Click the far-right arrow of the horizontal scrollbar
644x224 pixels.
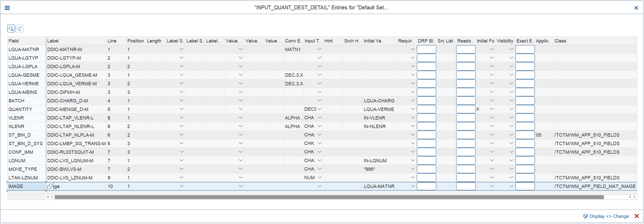[634, 197]
